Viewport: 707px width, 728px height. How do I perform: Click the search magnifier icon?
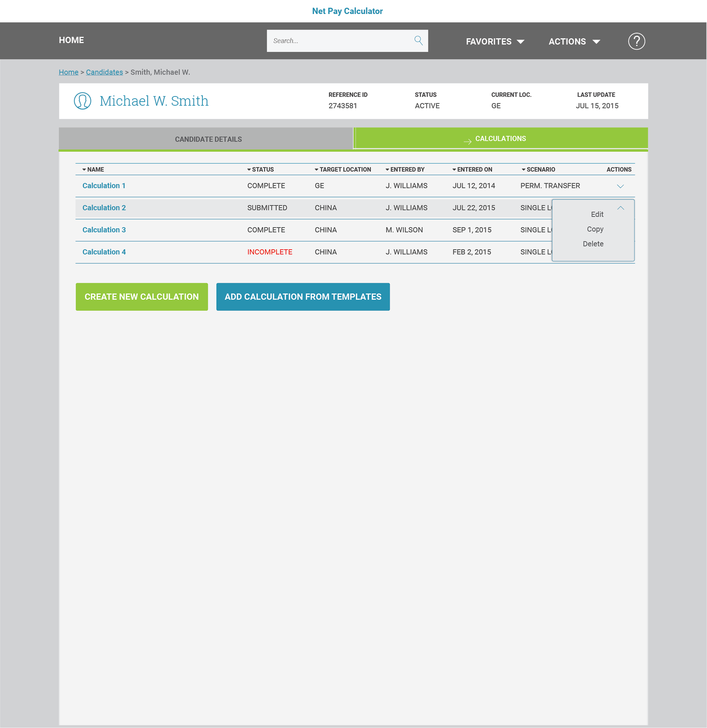tap(418, 41)
